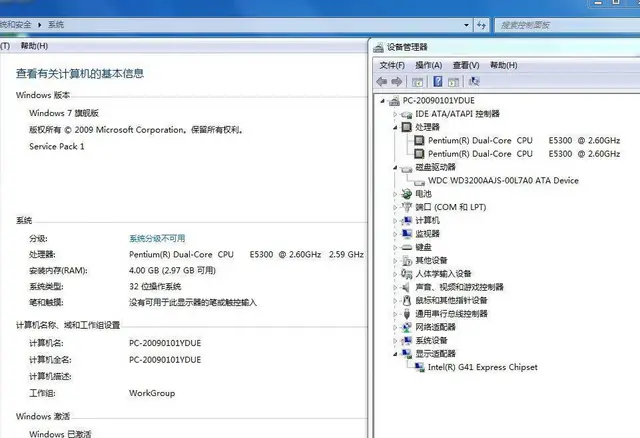Open the 操作(A) menu in Device Manager
Image resolution: width=640 pixels, height=438 pixels.
(x=429, y=65)
